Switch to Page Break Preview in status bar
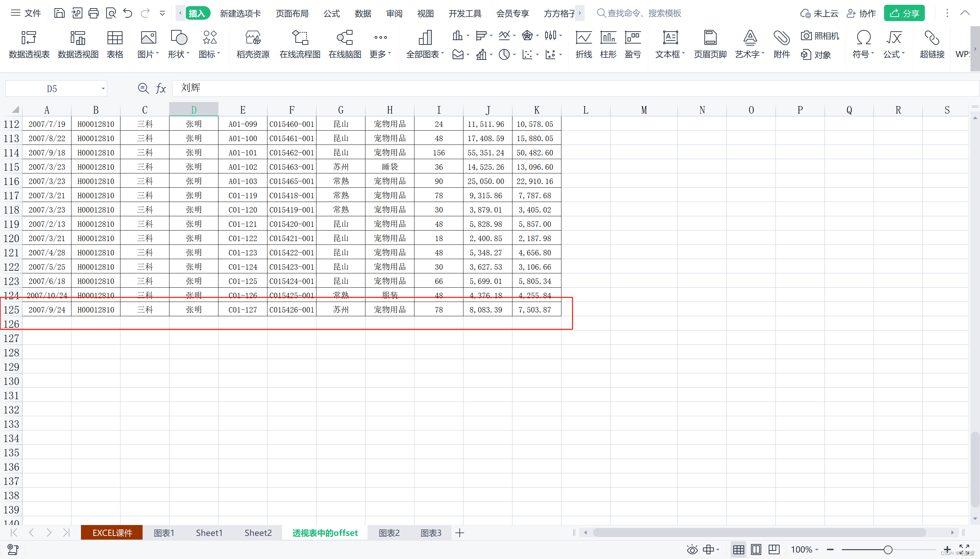Image resolution: width=980 pixels, height=559 pixels. 774,550
